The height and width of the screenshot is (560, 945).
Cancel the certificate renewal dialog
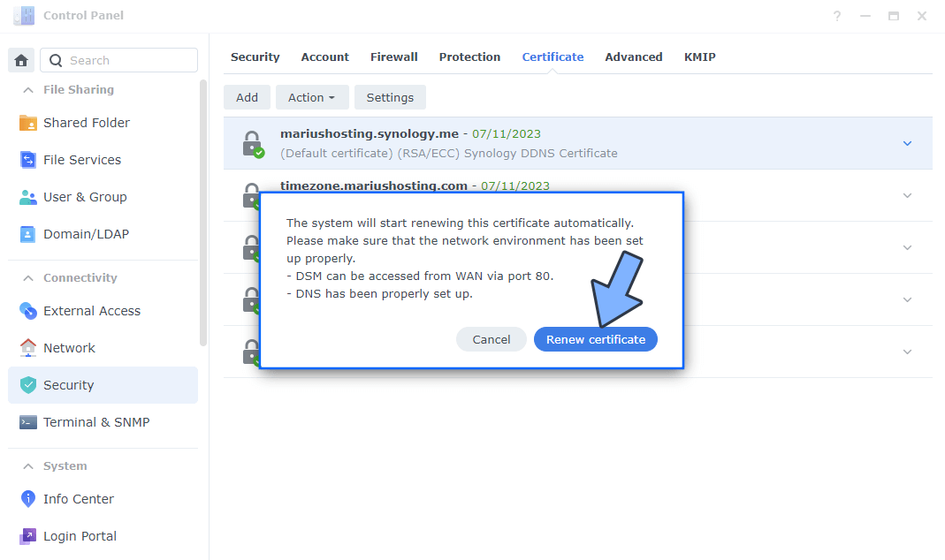click(492, 339)
